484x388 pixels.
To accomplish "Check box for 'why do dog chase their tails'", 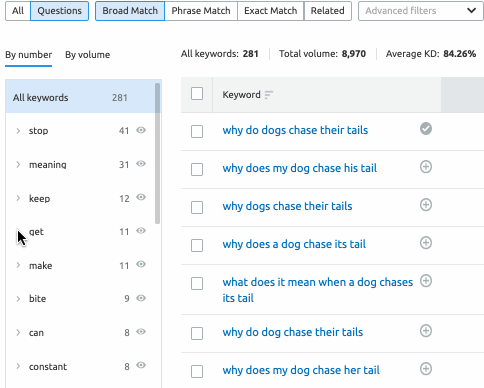I will [197, 333].
